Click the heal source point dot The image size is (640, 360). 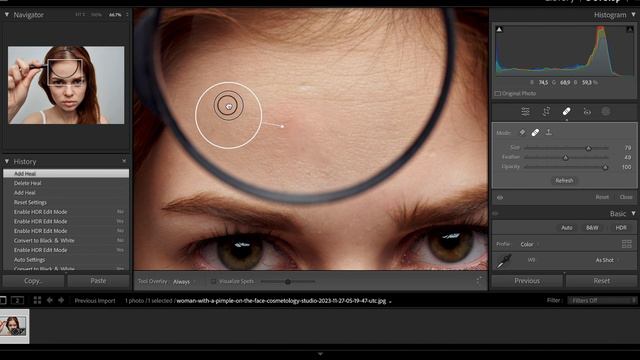coord(282,127)
